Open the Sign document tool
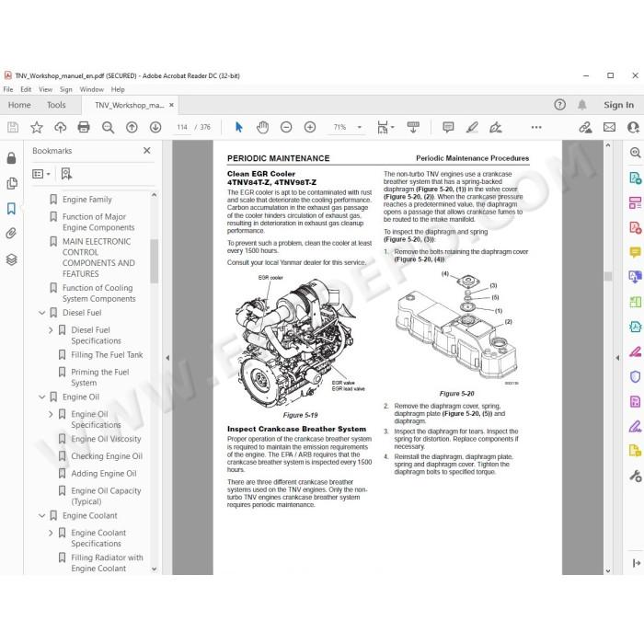The image size is (644, 644). tap(496, 127)
